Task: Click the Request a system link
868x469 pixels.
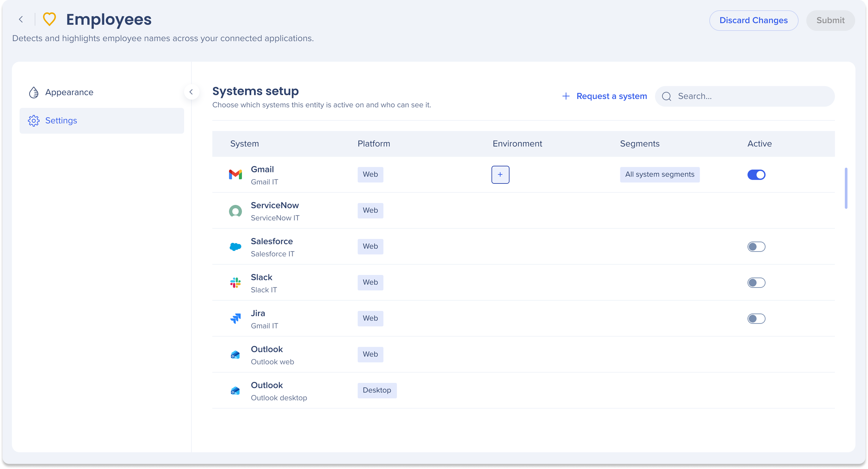Action: (612, 96)
